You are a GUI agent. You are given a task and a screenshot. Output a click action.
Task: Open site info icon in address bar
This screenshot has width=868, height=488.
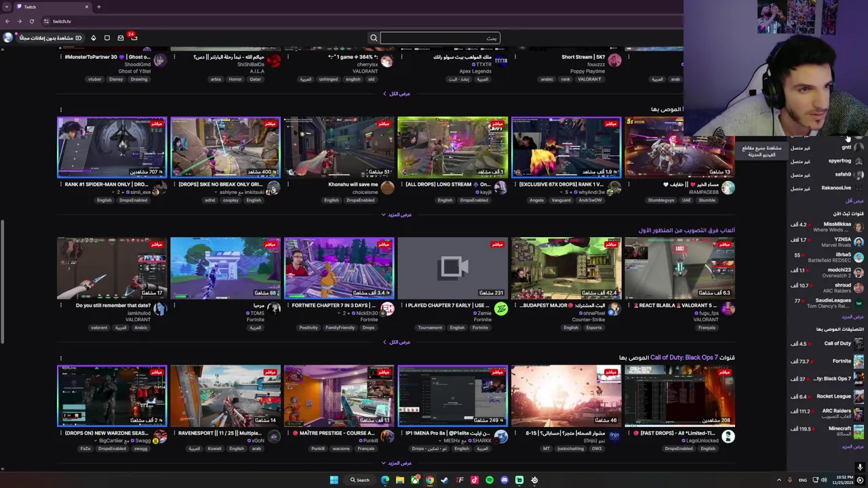pos(46,22)
